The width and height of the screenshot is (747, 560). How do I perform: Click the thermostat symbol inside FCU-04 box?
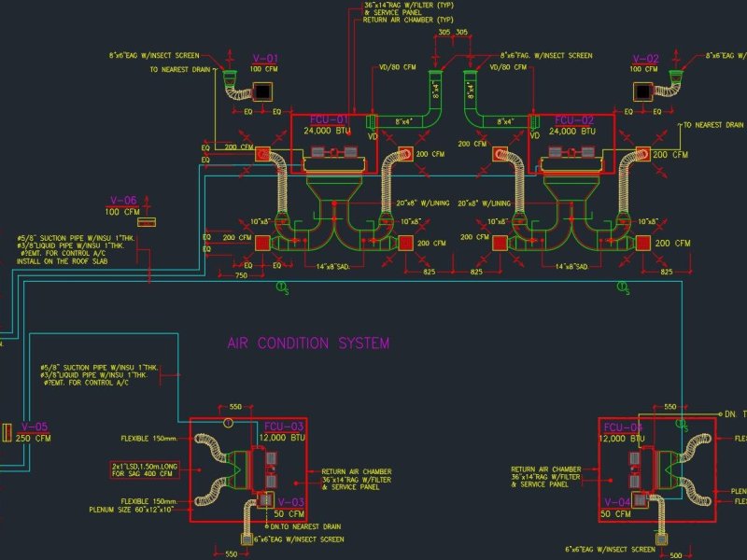coord(682,425)
